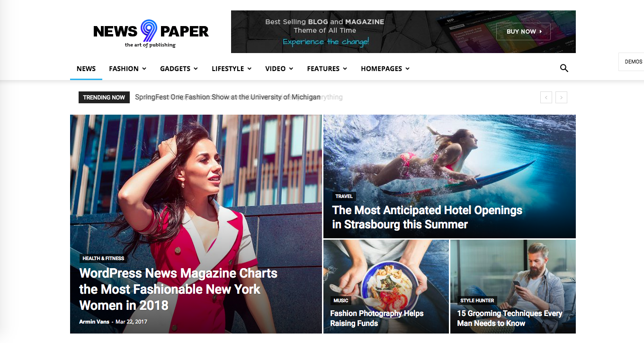Expand the Gadgets dropdown menu
644x343 pixels.
(x=179, y=69)
